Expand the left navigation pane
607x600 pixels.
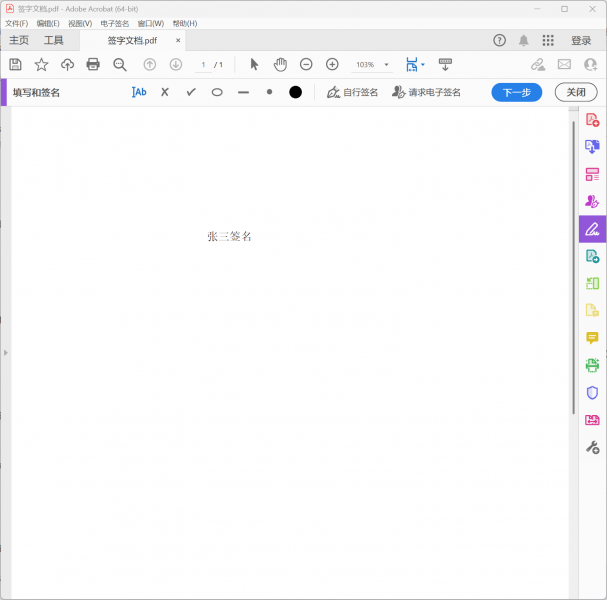tap(5, 353)
